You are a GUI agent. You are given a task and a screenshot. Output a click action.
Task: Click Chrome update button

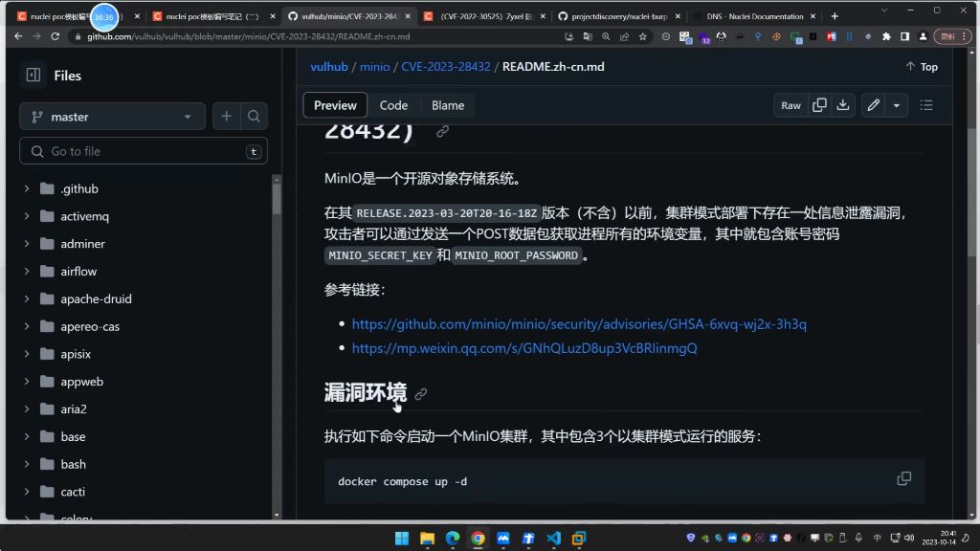coord(953,37)
